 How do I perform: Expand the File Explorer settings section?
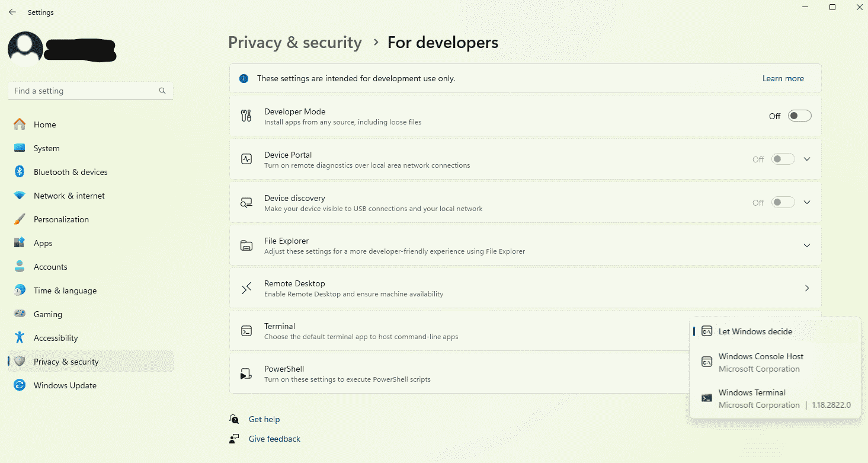click(806, 245)
